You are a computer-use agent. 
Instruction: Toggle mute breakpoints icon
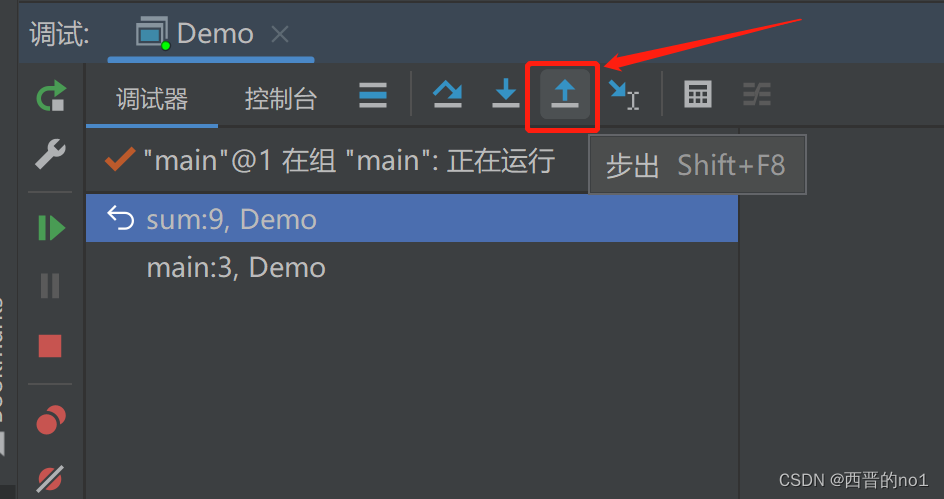(50, 479)
